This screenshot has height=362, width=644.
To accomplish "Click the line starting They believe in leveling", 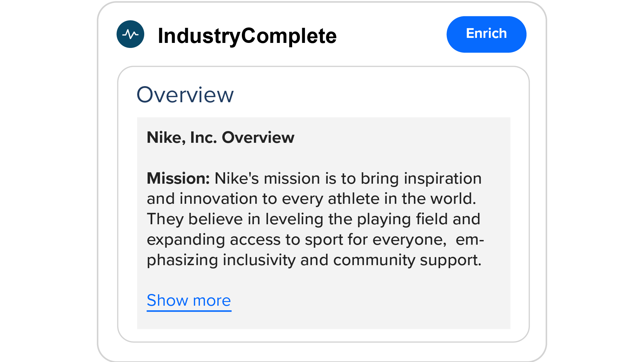I will (x=314, y=219).
